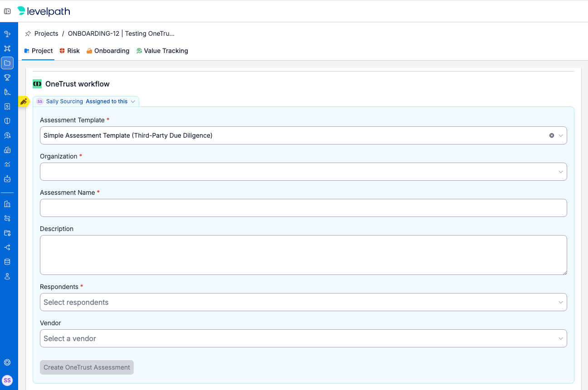This screenshot has width=588, height=390.
Task: Open the robot assistant icon in the sidebar
Action: 7,179
